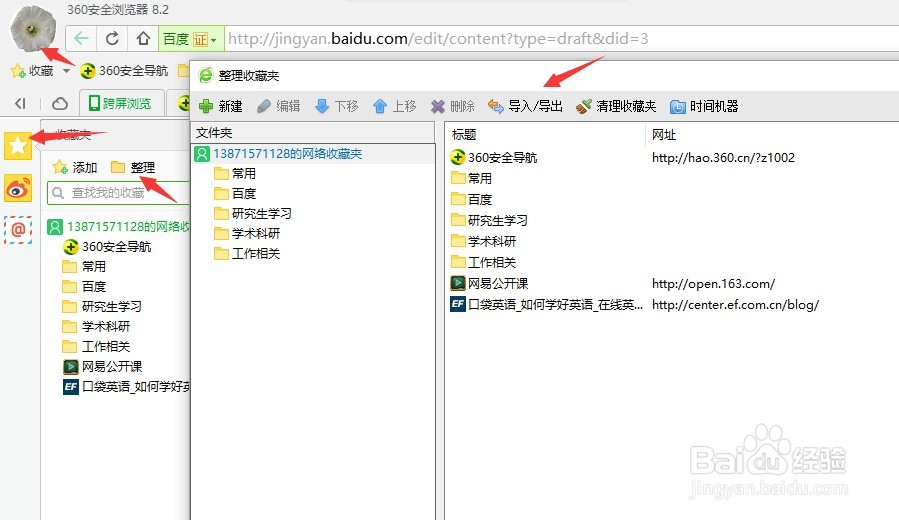
Task: Click URL http://hao.360.cn/?z1002 cell
Action: [724, 158]
